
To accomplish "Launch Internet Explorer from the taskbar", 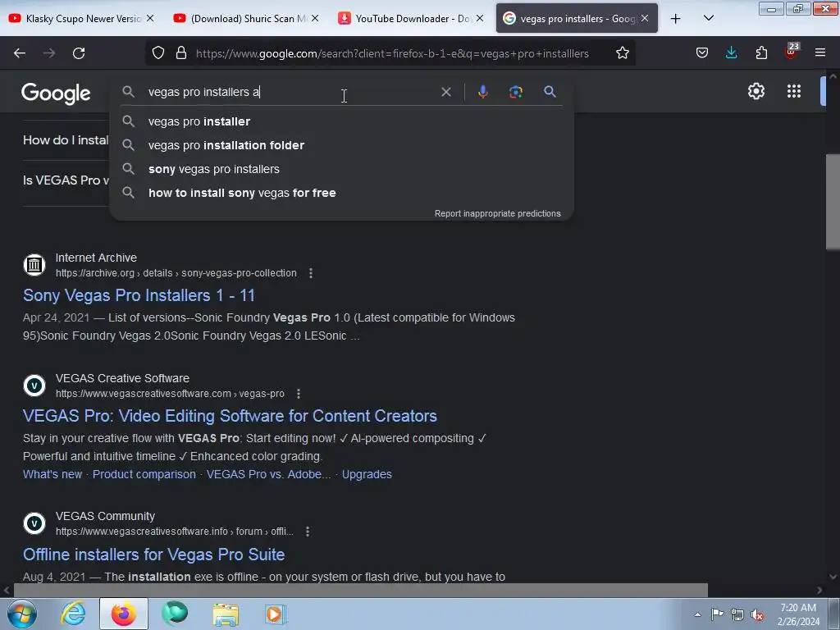I will point(73,614).
